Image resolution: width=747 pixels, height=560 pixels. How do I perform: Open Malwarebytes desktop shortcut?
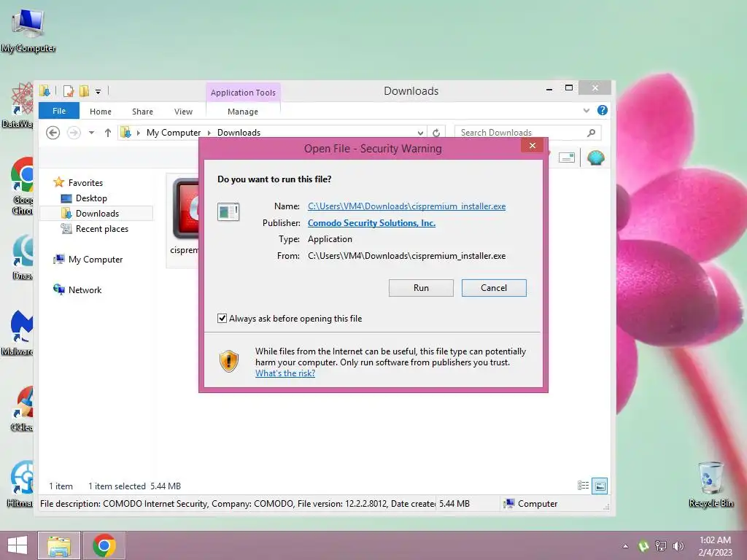point(19,332)
